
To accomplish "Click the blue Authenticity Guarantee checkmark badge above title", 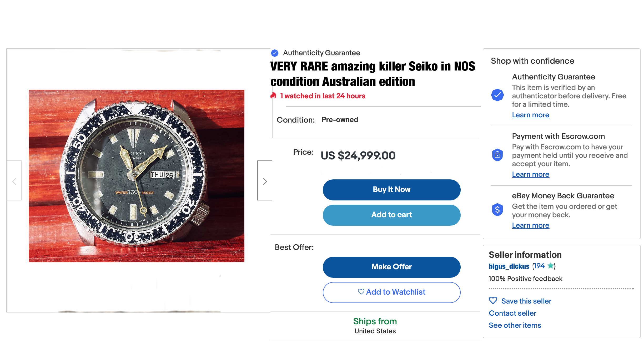I will (275, 53).
